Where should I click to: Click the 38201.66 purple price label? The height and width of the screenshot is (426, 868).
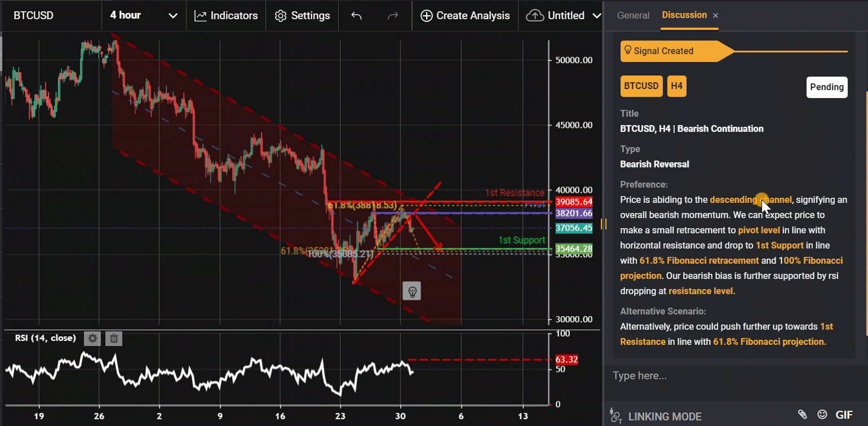click(574, 214)
